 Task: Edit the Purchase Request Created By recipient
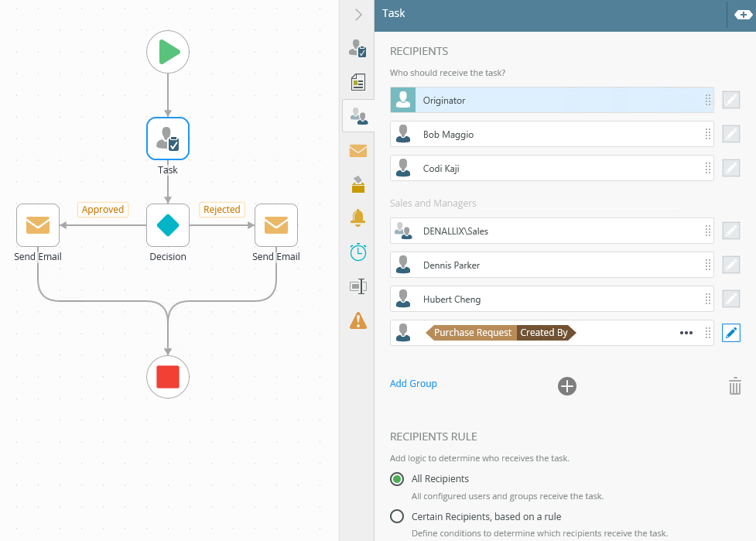pos(731,333)
